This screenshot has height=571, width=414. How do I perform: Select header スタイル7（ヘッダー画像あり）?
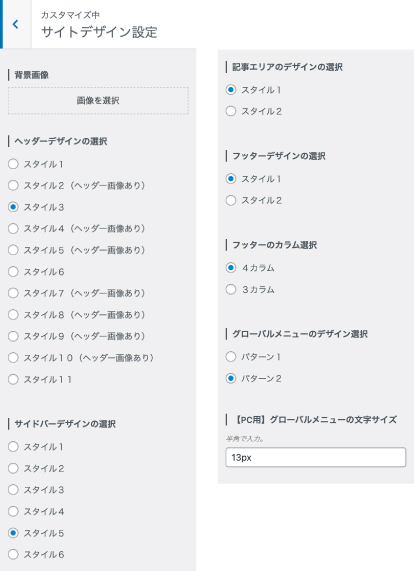(x=13, y=293)
